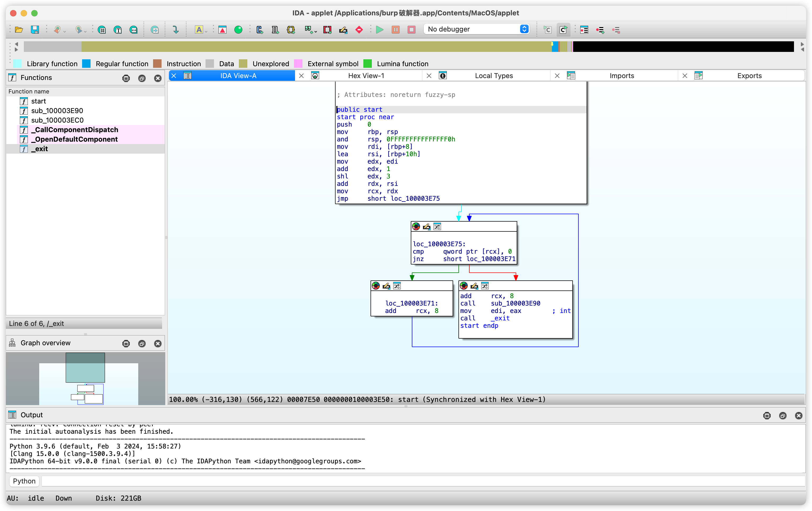Screen dimensions: 812x511
Task: Select sub_100003EC0 function entry
Action: pyautogui.click(x=57, y=120)
